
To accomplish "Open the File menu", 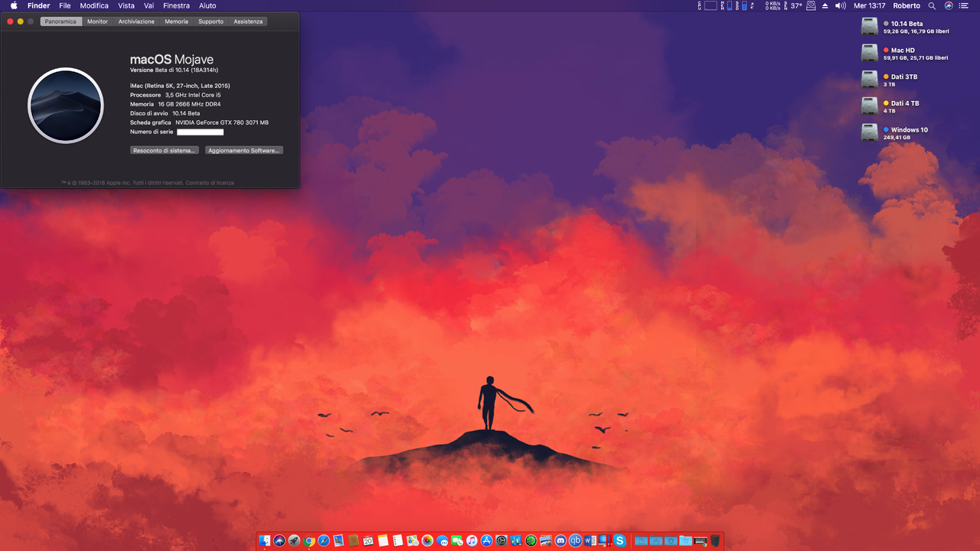I will pyautogui.click(x=65, y=5).
